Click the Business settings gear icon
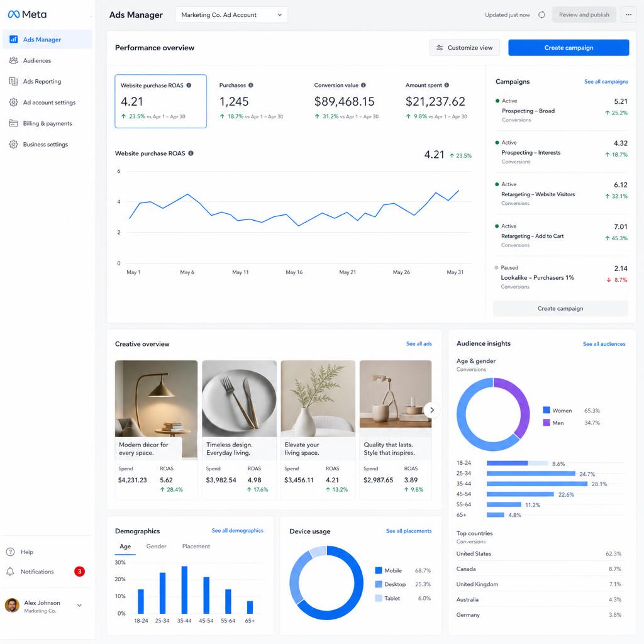Screen dimensions: 644x644 (14, 144)
